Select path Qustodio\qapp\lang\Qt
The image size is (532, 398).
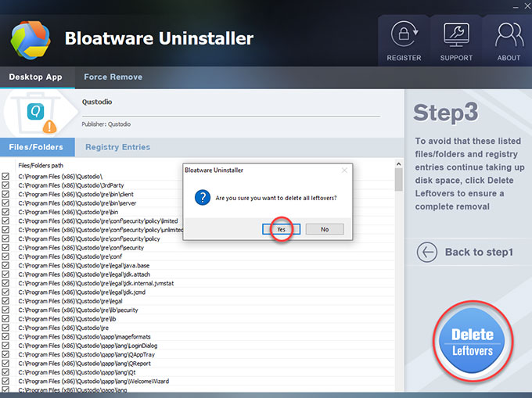pyautogui.click(x=77, y=372)
